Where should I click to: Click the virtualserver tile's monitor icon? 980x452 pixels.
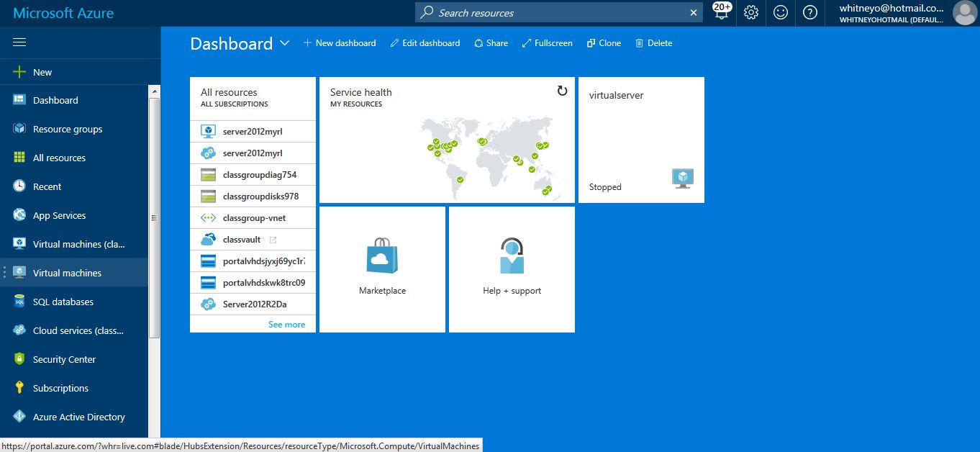tap(682, 178)
